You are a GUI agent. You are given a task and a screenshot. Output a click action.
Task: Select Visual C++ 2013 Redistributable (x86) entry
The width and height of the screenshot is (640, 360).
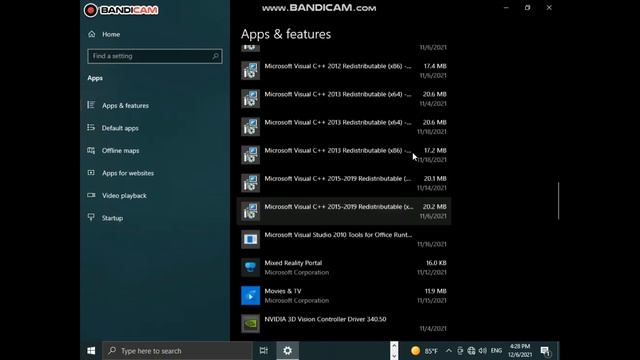click(344, 155)
